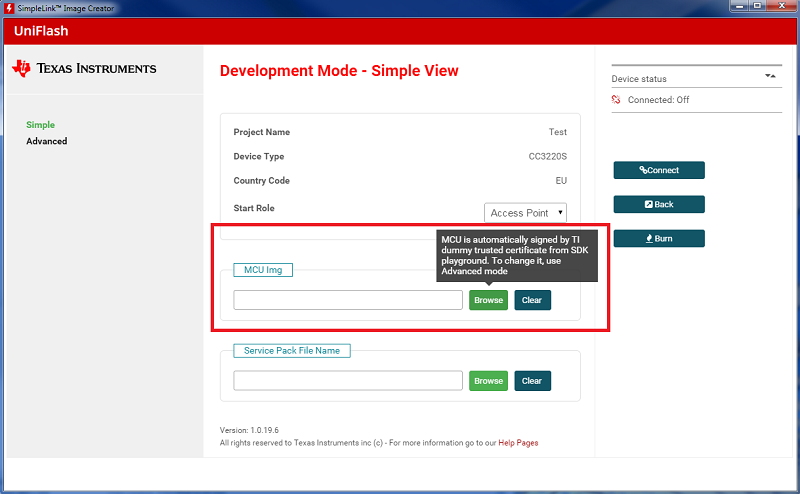The height and width of the screenshot is (494, 800).
Task: Switch to the Simple view
Action: click(x=41, y=125)
